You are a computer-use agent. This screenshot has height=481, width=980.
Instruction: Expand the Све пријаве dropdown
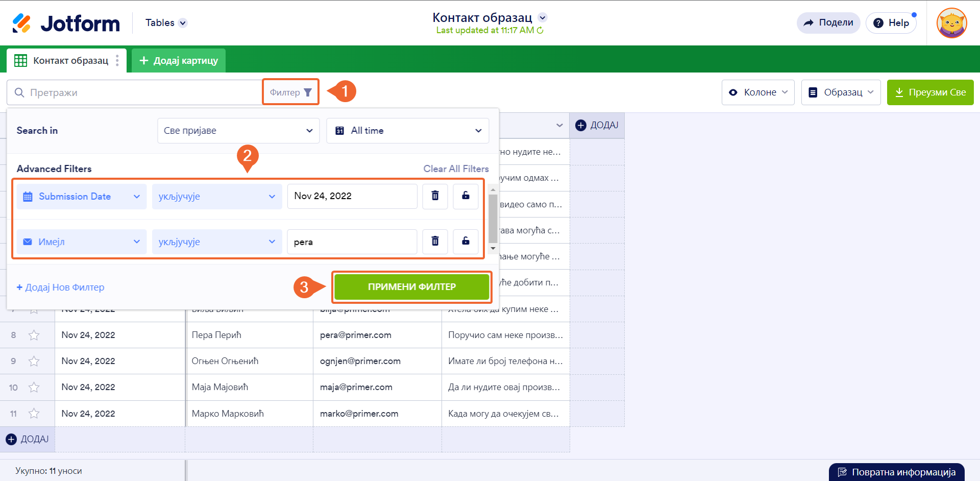[238, 131]
